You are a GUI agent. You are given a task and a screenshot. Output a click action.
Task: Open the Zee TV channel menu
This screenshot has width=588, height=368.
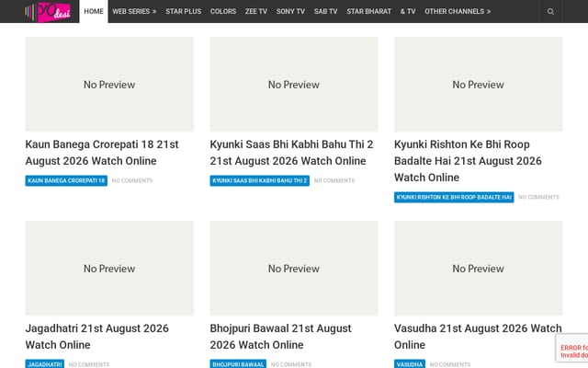tap(256, 11)
